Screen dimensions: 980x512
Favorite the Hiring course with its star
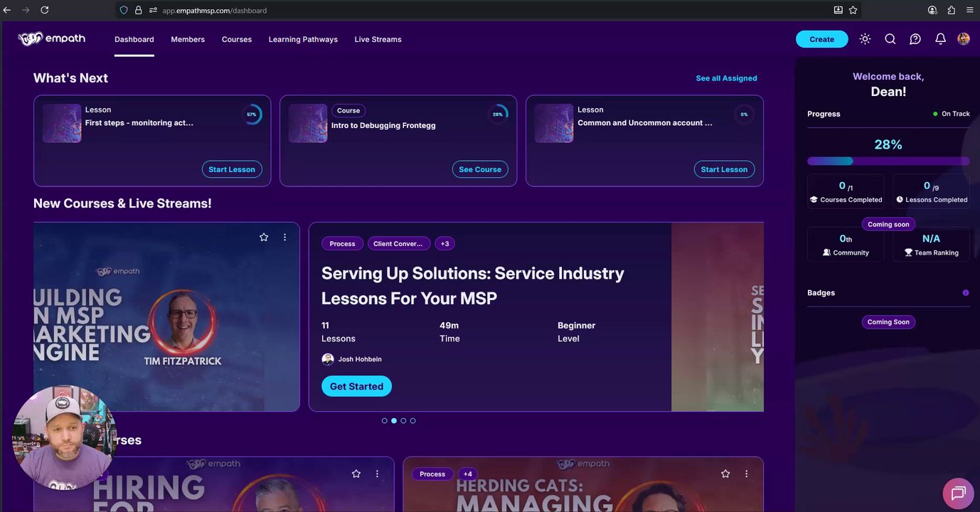point(356,474)
